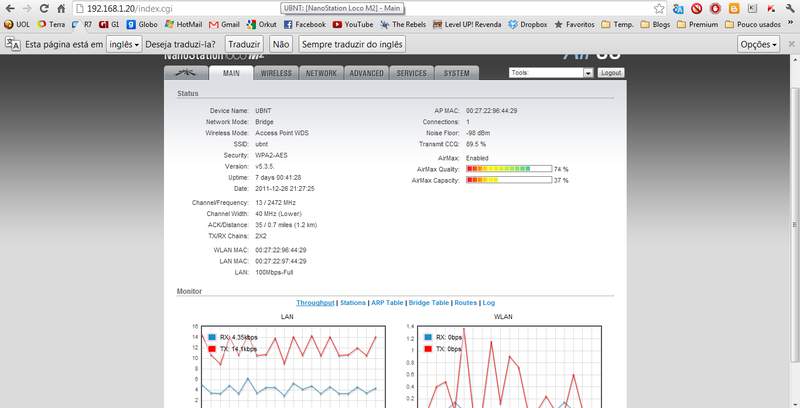Open the orange Blogger extension icon
The width and height of the screenshot is (800, 408).
[734, 9]
